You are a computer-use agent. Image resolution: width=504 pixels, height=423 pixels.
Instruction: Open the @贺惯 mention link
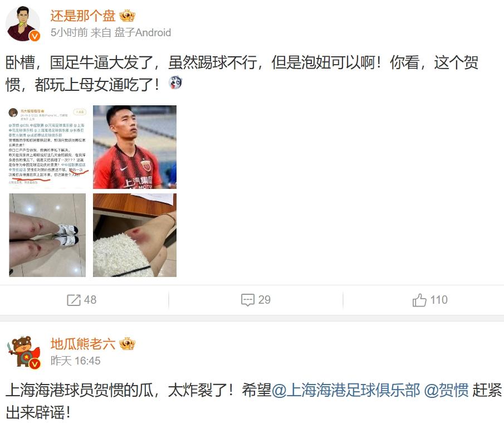coord(446,390)
